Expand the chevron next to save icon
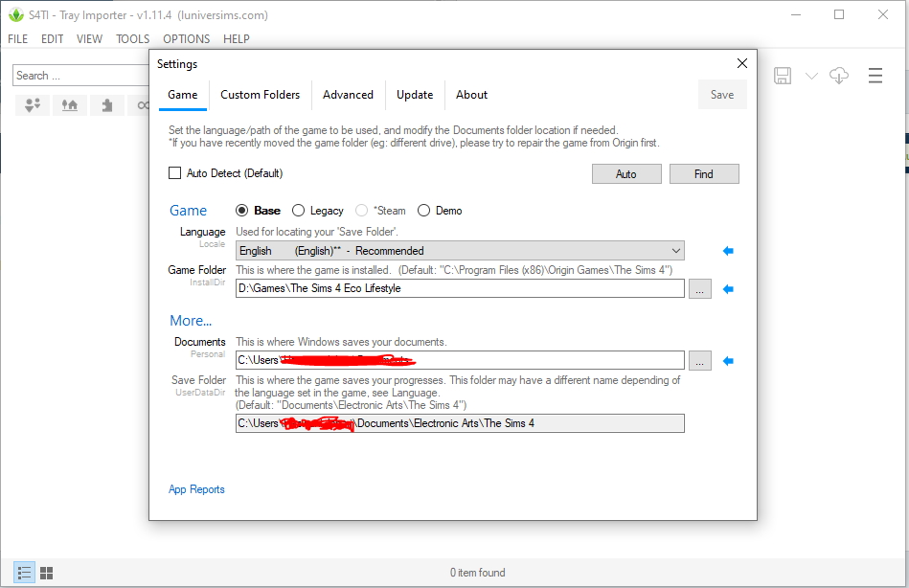Image resolution: width=909 pixels, height=588 pixels. point(811,76)
